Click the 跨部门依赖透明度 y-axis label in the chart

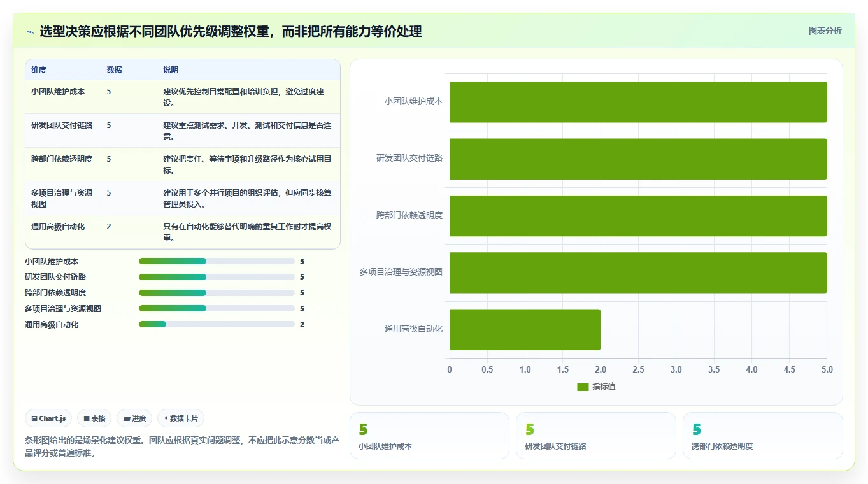[x=409, y=215]
